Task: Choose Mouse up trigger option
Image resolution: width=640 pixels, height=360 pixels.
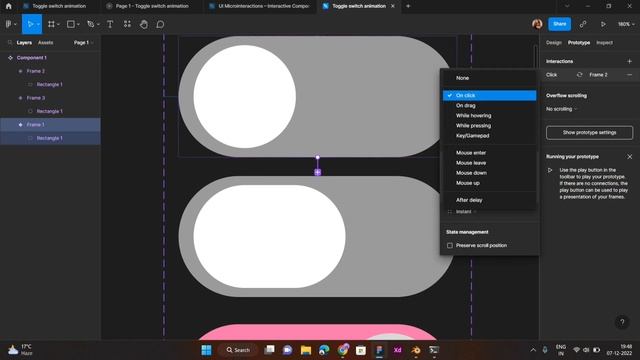Action: pos(489,183)
